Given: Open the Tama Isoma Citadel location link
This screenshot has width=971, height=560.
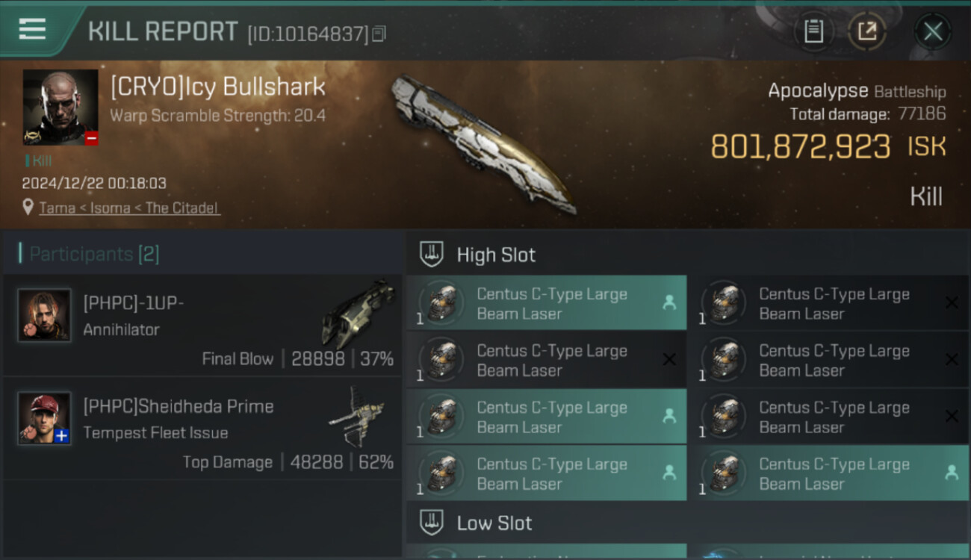Looking at the screenshot, I should click(129, 208).
